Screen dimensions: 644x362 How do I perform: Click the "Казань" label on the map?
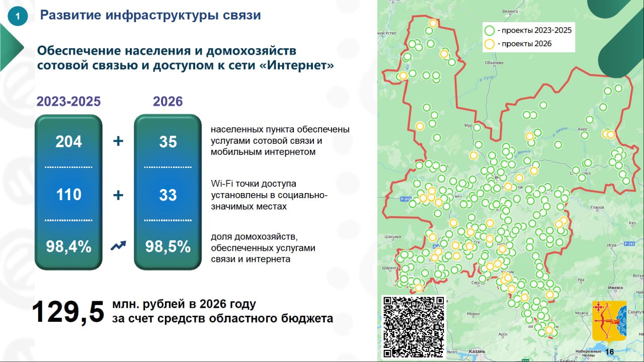click(476, 351)
